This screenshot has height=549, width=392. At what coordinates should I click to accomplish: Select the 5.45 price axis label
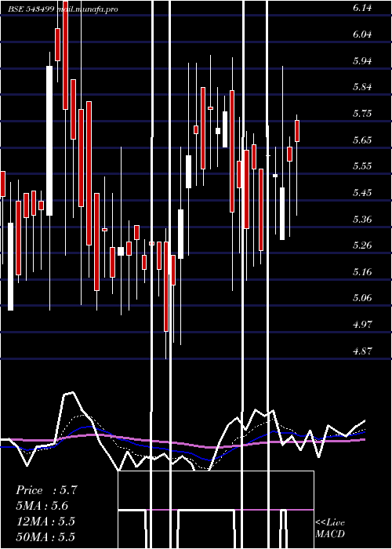(x=362, y=193)
